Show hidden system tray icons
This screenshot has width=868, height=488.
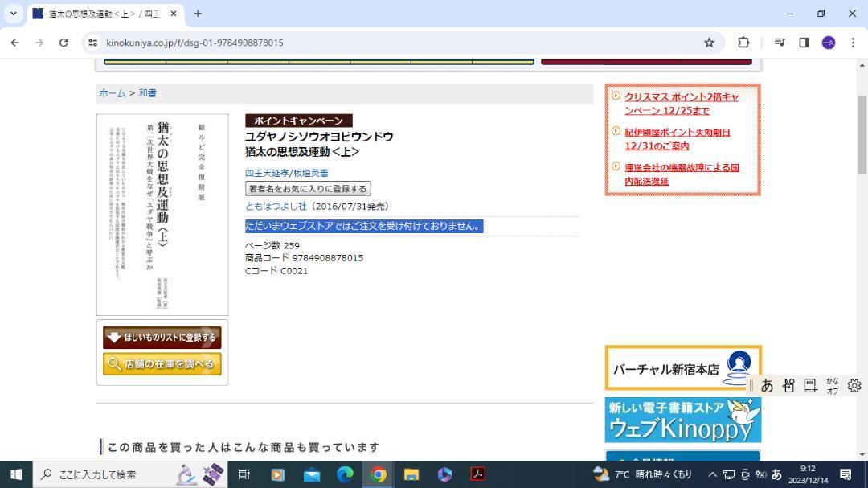[x=712, y=474]
